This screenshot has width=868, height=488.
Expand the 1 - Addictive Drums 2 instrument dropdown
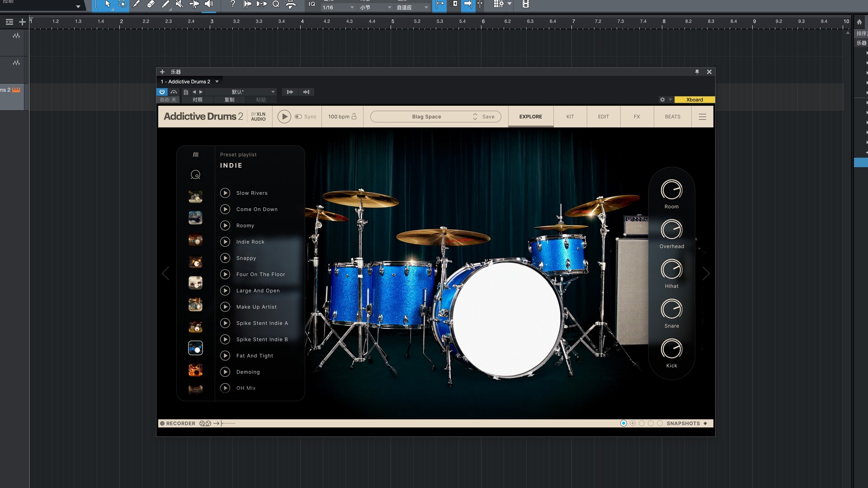click(x=217, y=82)
